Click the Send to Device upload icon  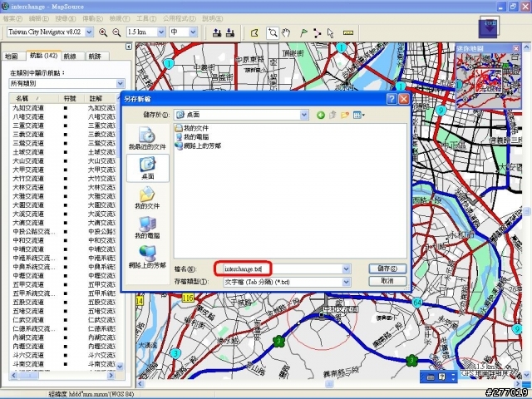tap(217, 32)
